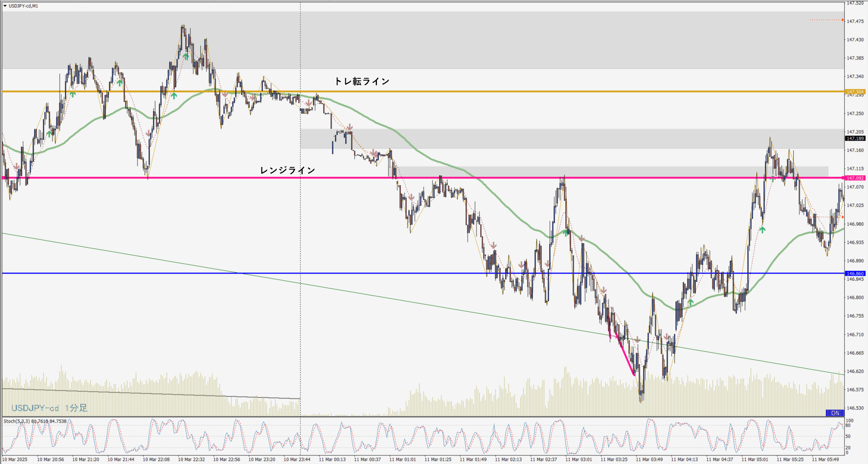Click the red dotted arrow near 147.475
The width and height of the screenshot is (868, 464).
842,20
